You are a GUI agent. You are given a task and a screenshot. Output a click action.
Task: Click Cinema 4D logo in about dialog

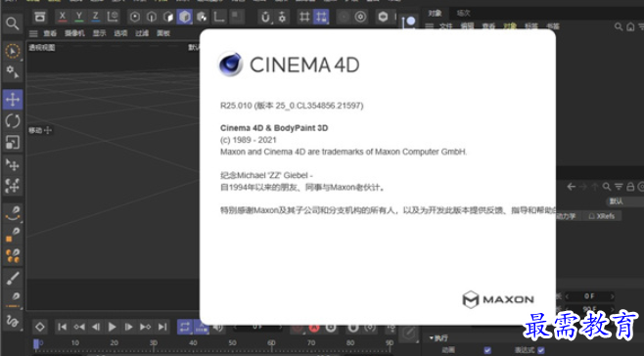point(230,64)
